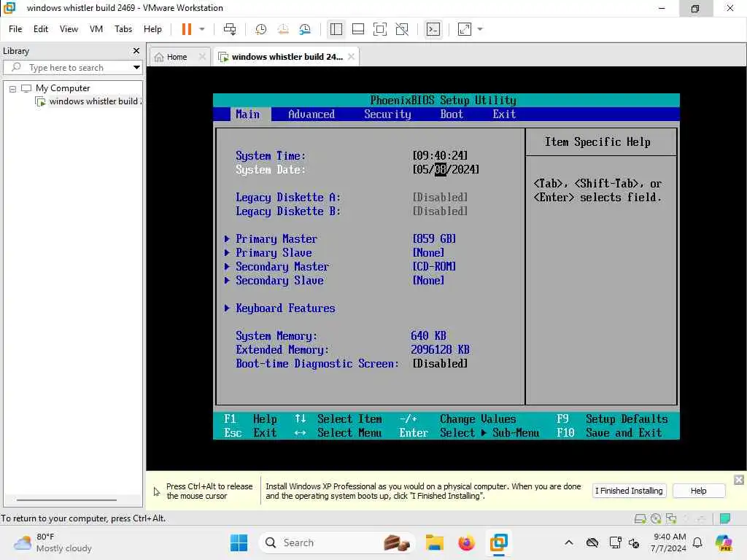Select My Computer in the library
This screenshot has width=747, height=560.
pos(63,88)
